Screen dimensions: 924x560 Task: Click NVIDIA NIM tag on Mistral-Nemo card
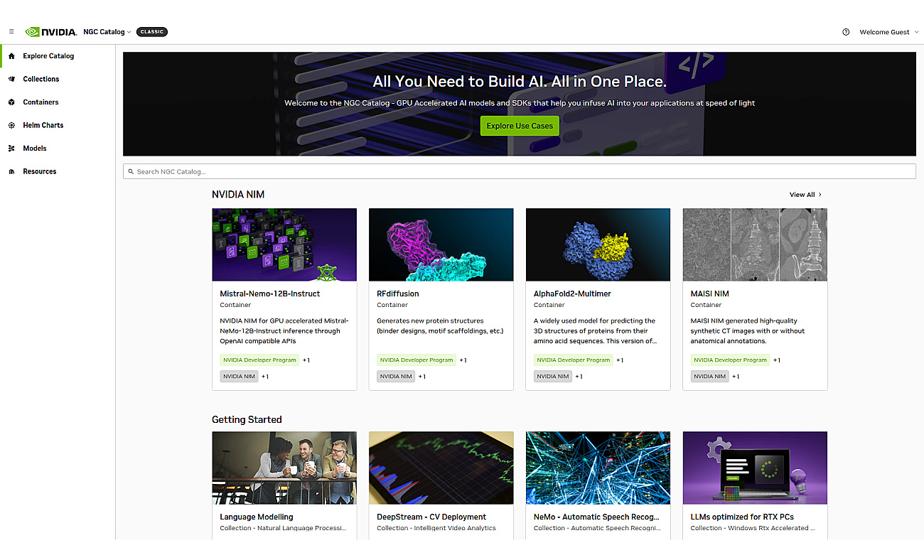click(239, 377)
